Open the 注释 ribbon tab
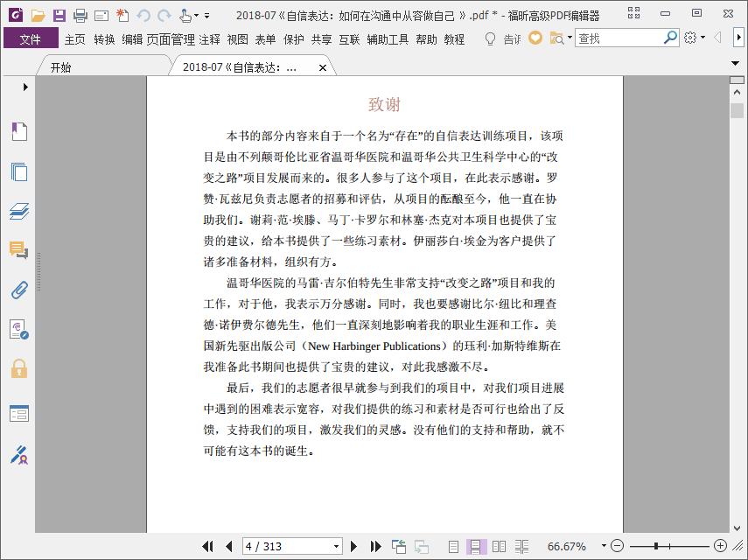Screen dimensions: 748x560 coord(209,39)
